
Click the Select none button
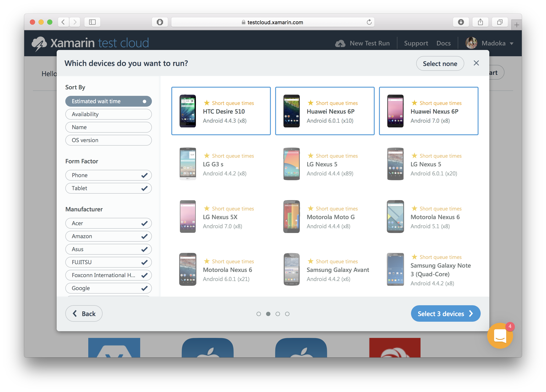440,64
